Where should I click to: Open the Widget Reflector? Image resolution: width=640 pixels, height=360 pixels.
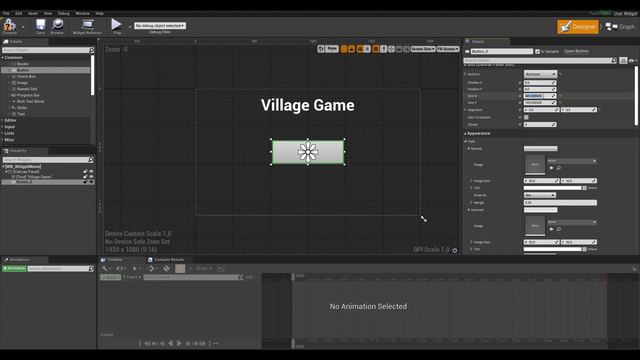coord(87,27)
